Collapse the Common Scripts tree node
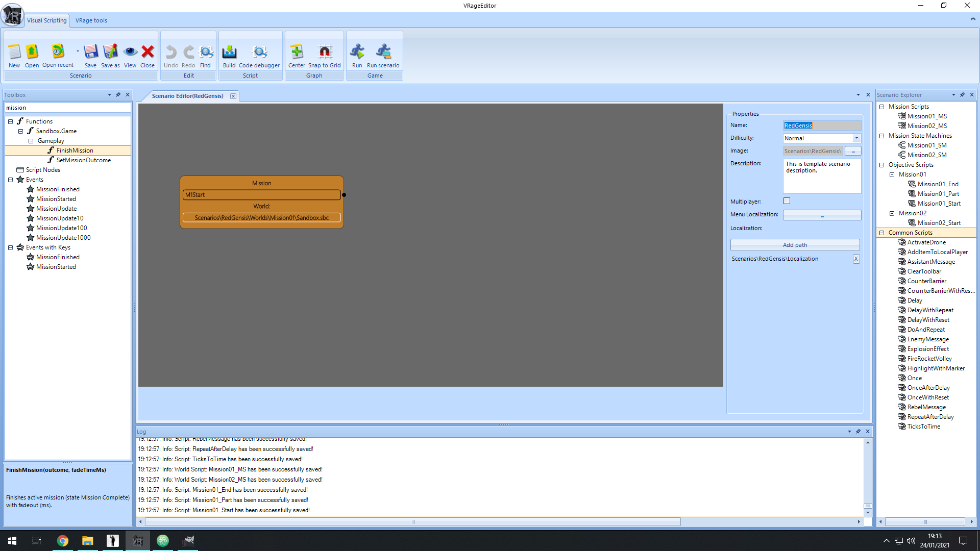The image size is (980, 551). [x=881, y=233]
